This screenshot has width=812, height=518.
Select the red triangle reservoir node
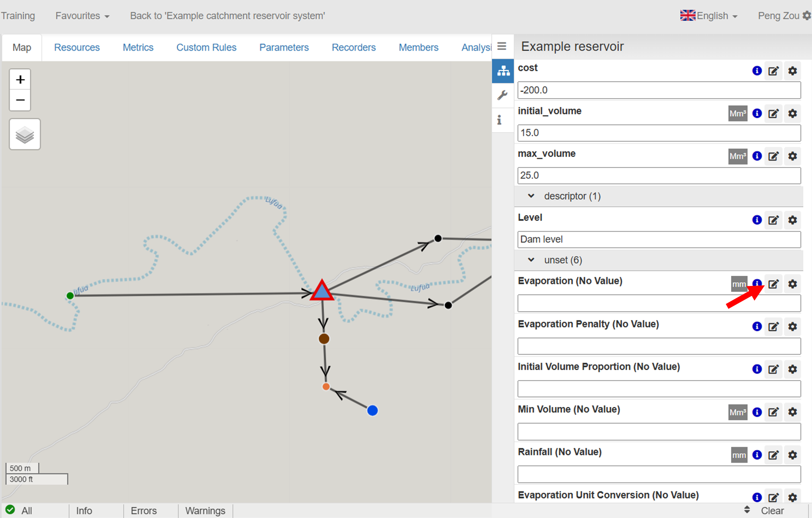(x=322, y=291)
